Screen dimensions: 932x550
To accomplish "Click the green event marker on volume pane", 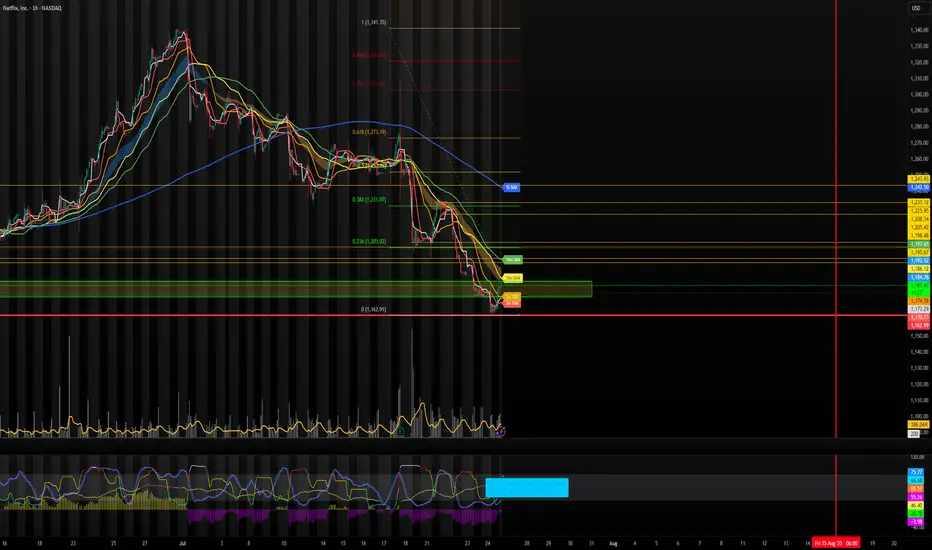I will tap(401, 431).
